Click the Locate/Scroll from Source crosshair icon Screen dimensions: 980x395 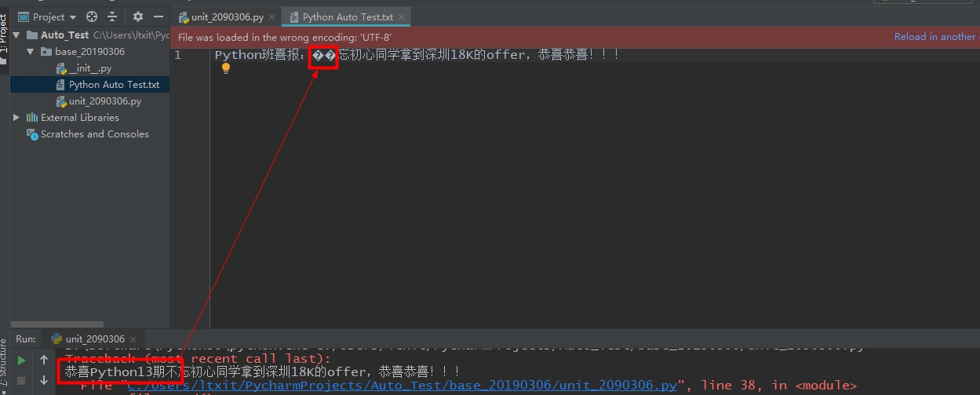pyautogui.click(x=92, y=16)
